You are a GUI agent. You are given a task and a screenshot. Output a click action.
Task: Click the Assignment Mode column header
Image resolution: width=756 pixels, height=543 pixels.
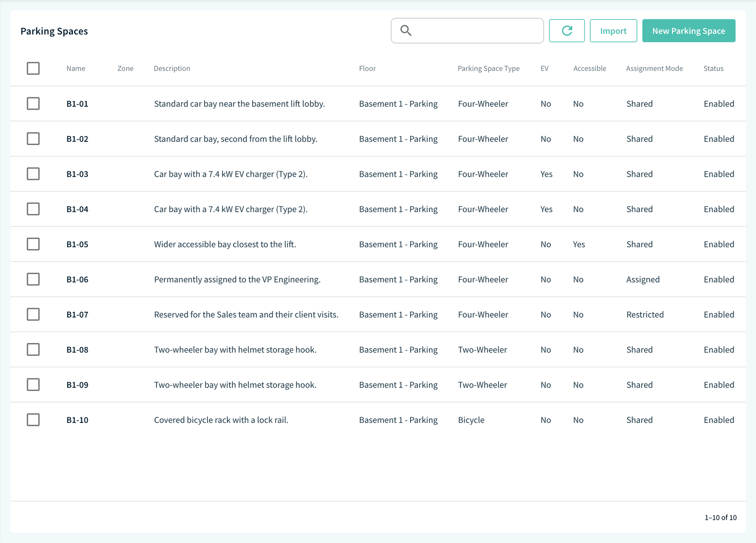click(x=654, y=69)
